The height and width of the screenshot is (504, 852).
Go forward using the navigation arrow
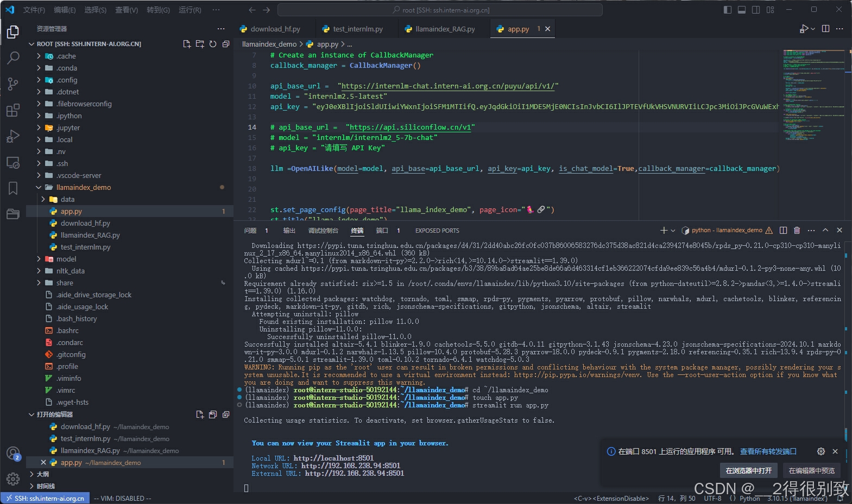tap(266, 10)
